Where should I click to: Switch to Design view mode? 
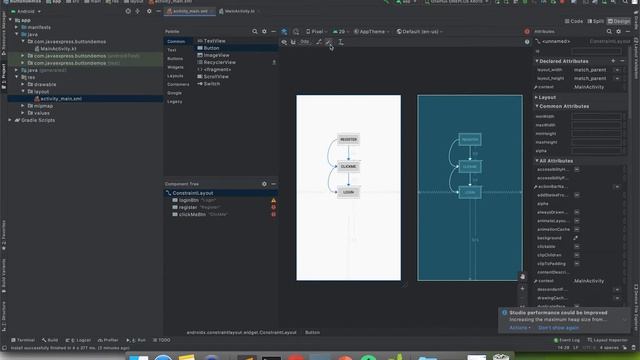click(x=619, y=21)
